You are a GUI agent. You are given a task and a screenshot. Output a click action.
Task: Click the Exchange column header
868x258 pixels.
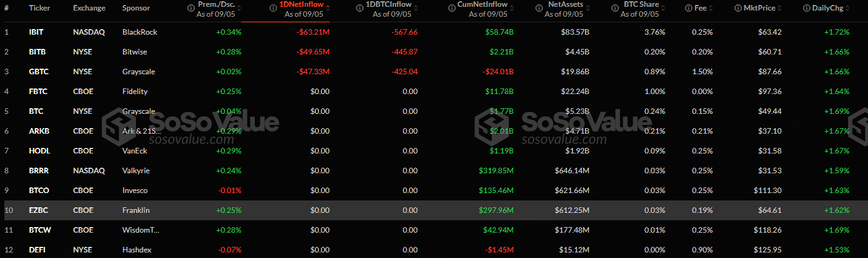(89, 8)
